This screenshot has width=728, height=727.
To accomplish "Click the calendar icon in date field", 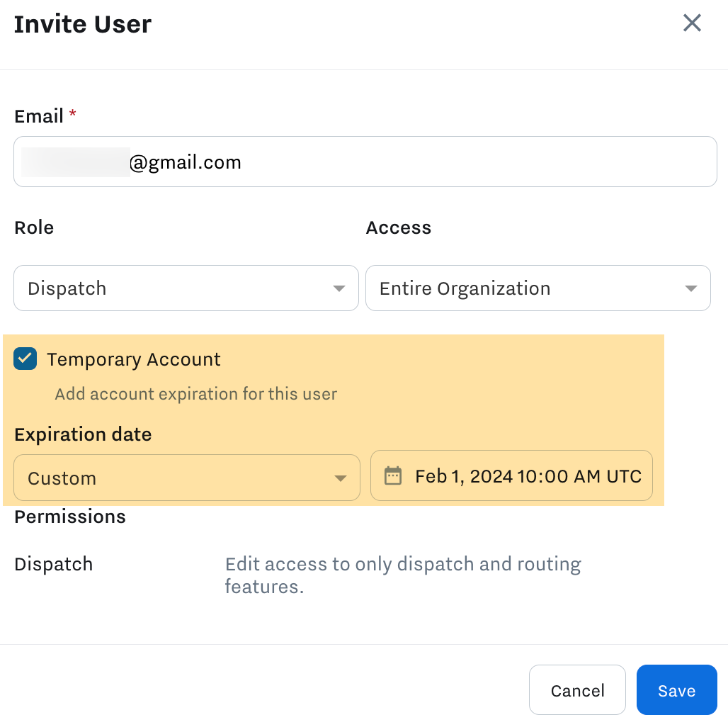I will pyautogui.click(x=392, y=475).
